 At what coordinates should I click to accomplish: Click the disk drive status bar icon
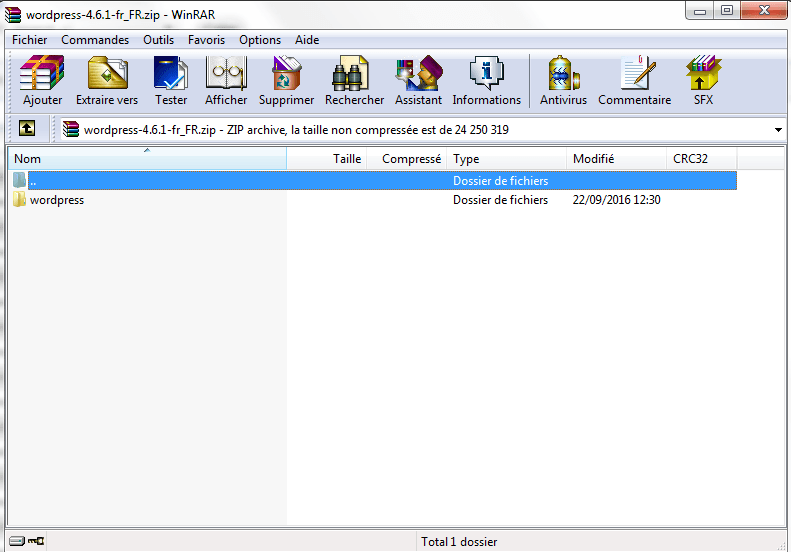[17, 541]
